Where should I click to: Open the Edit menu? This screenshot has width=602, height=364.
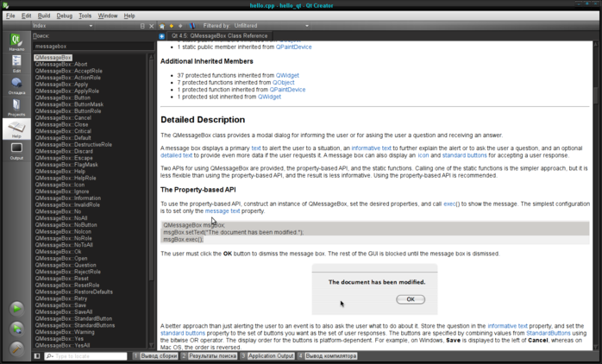[26, 16]
